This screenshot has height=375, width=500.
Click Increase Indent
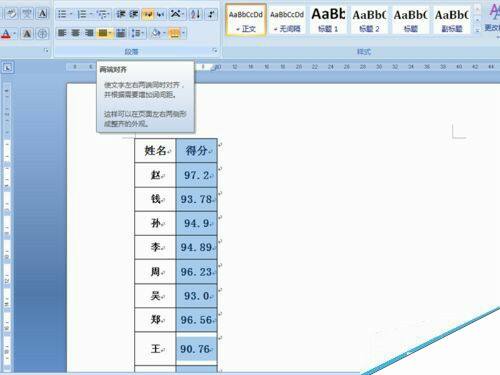pos(134,14)
